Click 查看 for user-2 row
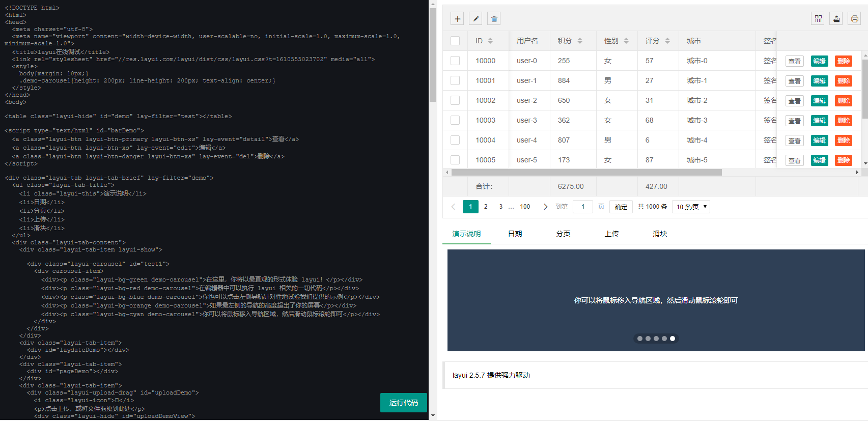The image size is (868, 421). point(795,101)
